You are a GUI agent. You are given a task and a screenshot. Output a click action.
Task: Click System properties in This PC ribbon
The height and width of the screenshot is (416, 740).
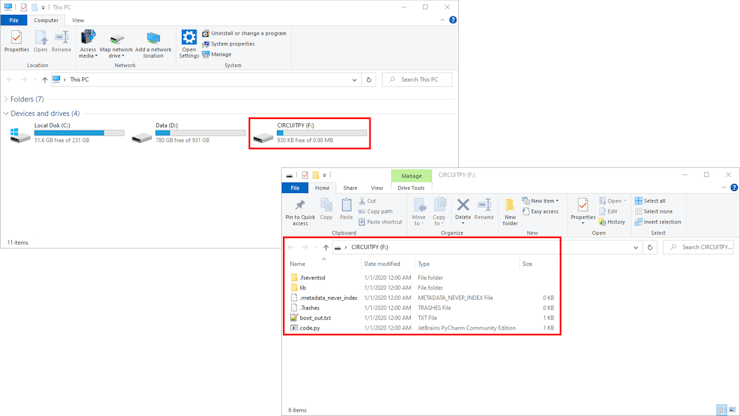pos(228,44)
